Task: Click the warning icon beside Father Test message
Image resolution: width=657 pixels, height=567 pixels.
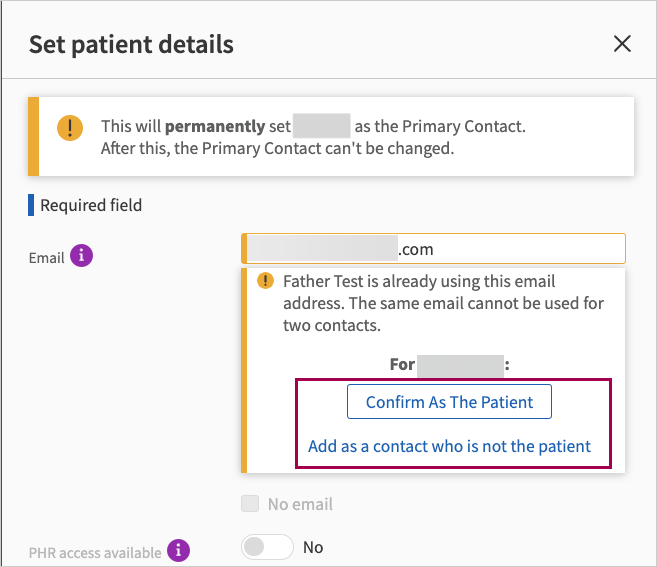Action: point(265,281)
